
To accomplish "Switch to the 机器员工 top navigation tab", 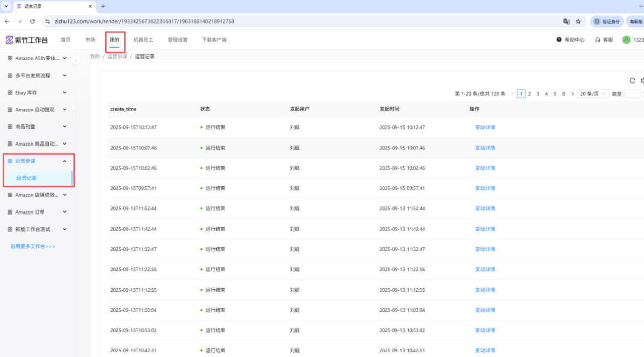I will tap(143, 40).
